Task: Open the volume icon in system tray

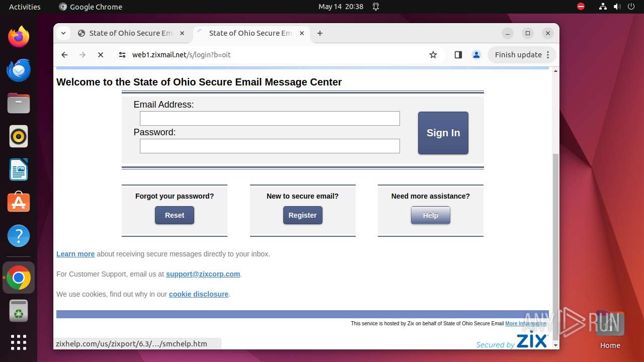Action: (617, 7)
